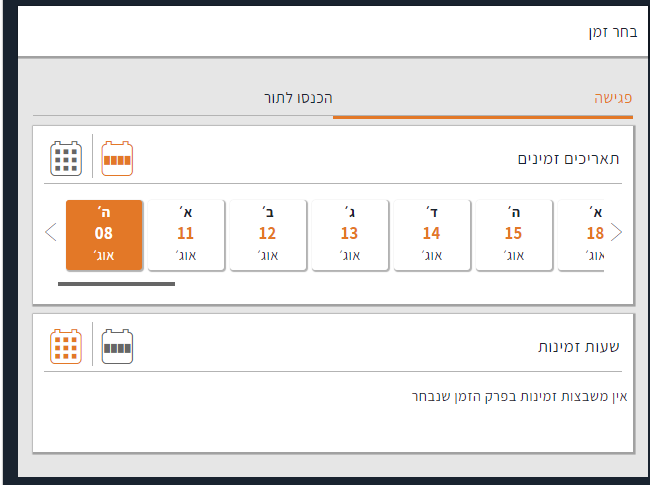The image size is (650, 485).
Task: Select the highlighted date 08 אוג׳
Action: (104, 234)
